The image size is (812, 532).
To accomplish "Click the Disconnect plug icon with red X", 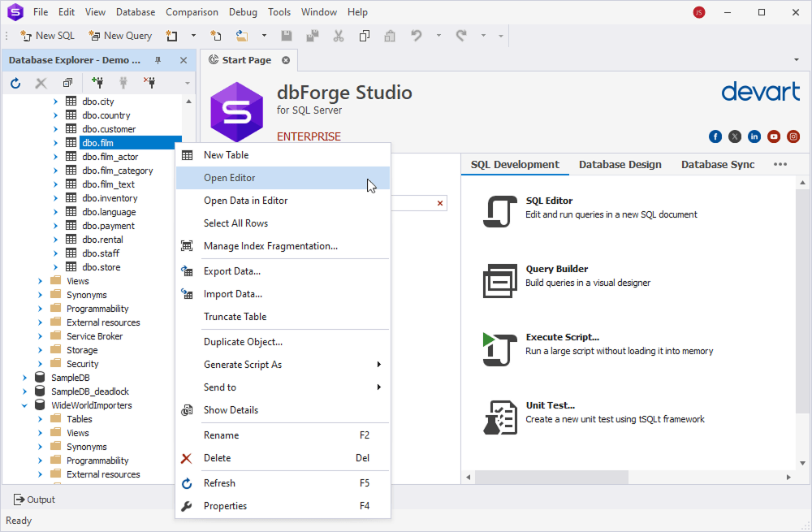I will click(149, 83).
